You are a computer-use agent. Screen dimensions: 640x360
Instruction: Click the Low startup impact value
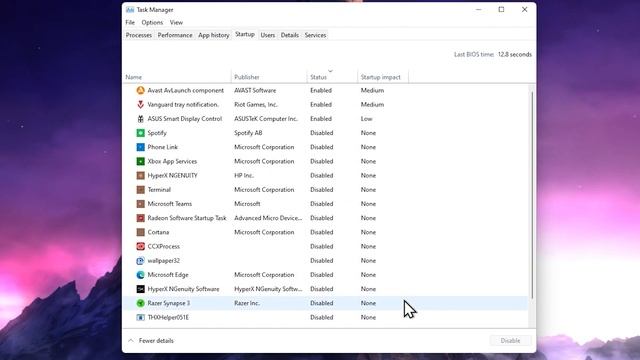[367, 119]
